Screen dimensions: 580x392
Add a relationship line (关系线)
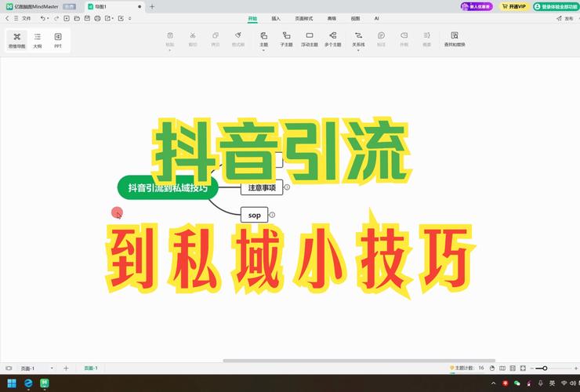pyautogui.click(x=358, y=38)
